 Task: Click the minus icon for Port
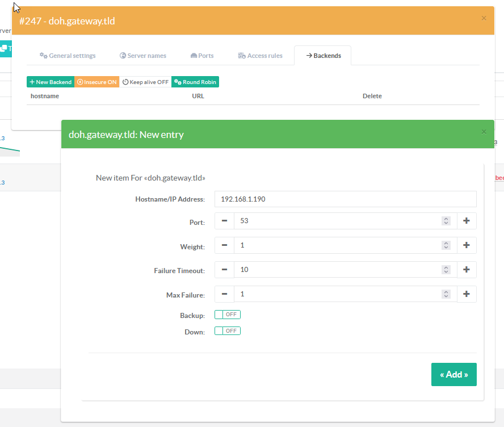click(224, 221)
